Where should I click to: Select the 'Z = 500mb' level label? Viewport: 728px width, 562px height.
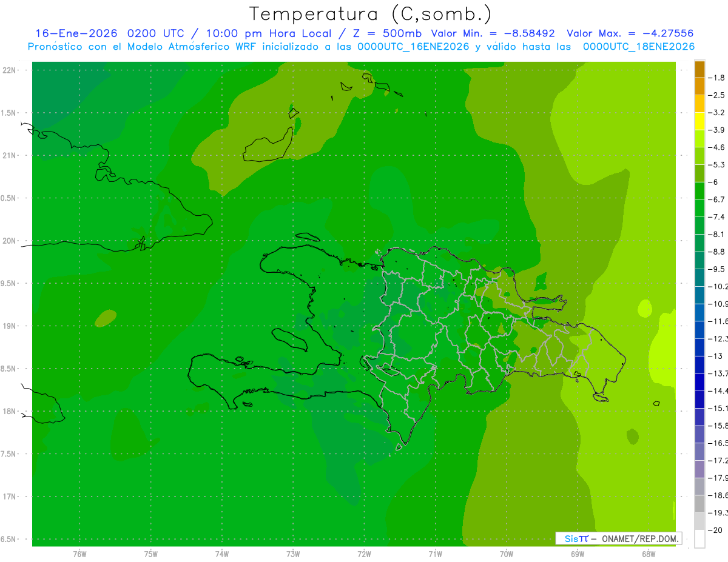click(x=386, y=33)
